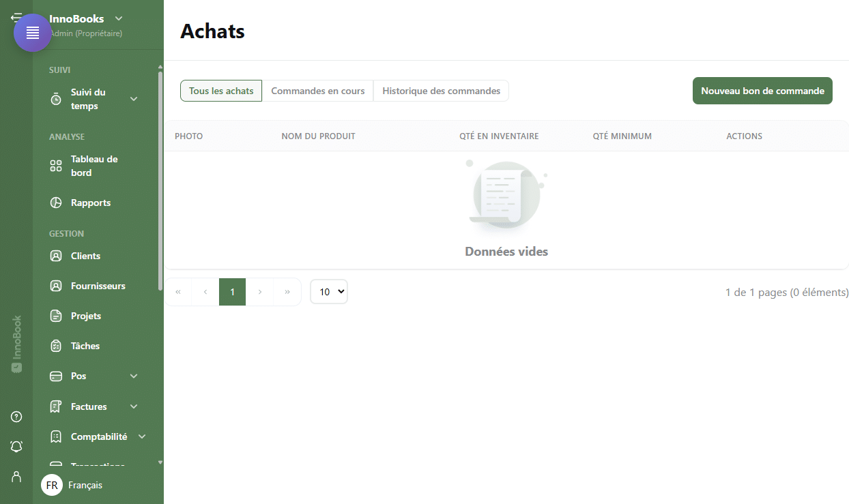Open Tableau de bord from sidebar
Viewport: 849px width, 504px height.
(94, 166)
